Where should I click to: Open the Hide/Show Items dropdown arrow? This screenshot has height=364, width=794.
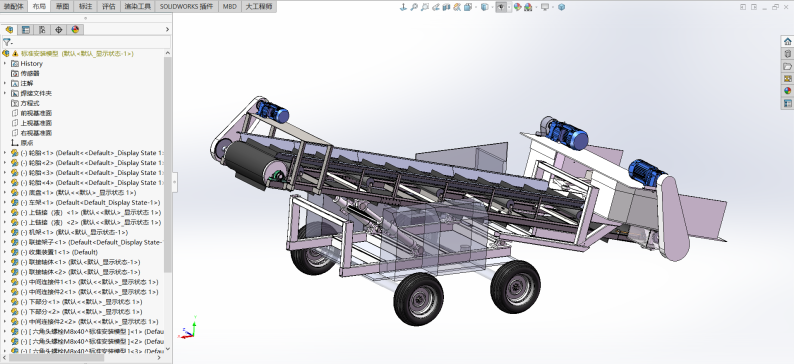508,7
